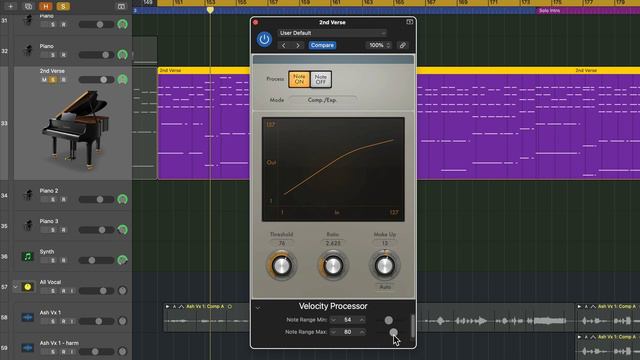Click the Threshold value field showing 76
This screenshot has height=360, width=640.
(x=282, y=243)
